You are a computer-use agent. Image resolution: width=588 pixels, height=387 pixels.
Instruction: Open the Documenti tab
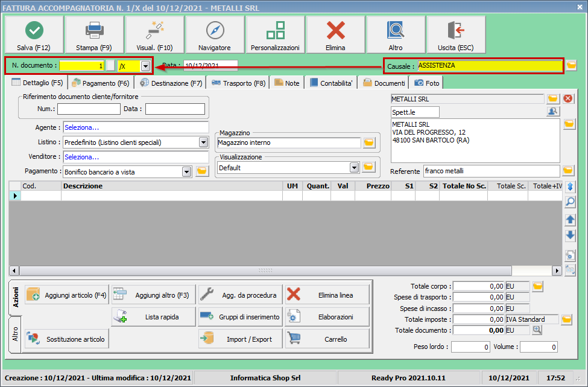tap(384, 83)
